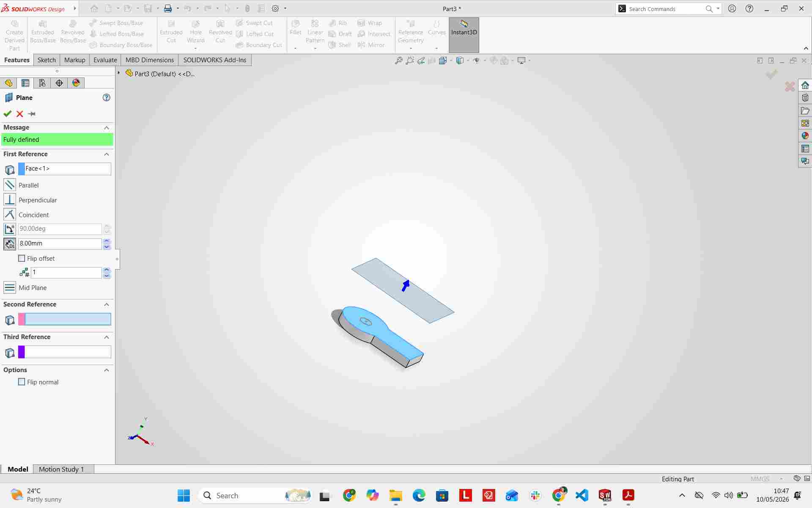The height and width of the screenshot is (508, 812).
Task: Open SOLIDWORKS Resources home task pane
Action: click(805, 85)
